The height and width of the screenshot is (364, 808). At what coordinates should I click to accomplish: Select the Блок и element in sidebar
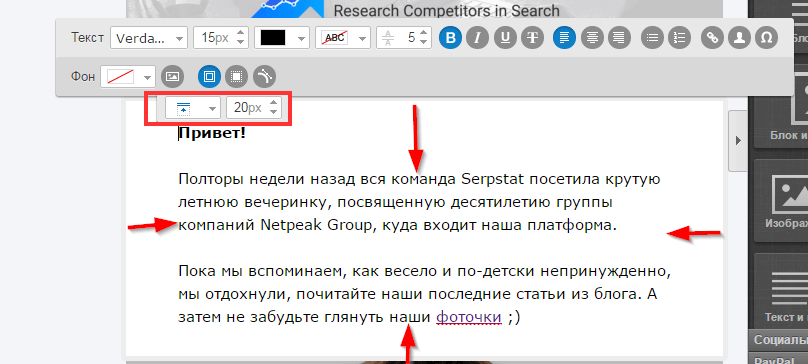[x=781, y=109]
